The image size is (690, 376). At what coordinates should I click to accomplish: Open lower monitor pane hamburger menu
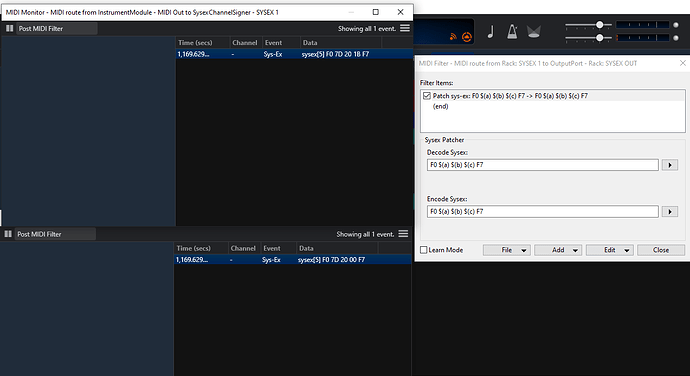point(404,234)
